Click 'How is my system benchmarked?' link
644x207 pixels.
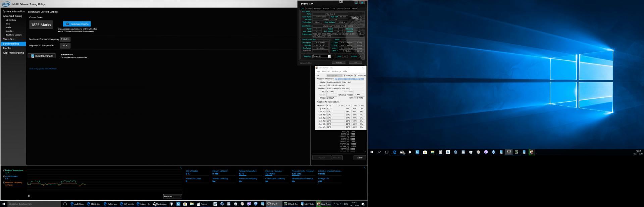tap(43, 69)
